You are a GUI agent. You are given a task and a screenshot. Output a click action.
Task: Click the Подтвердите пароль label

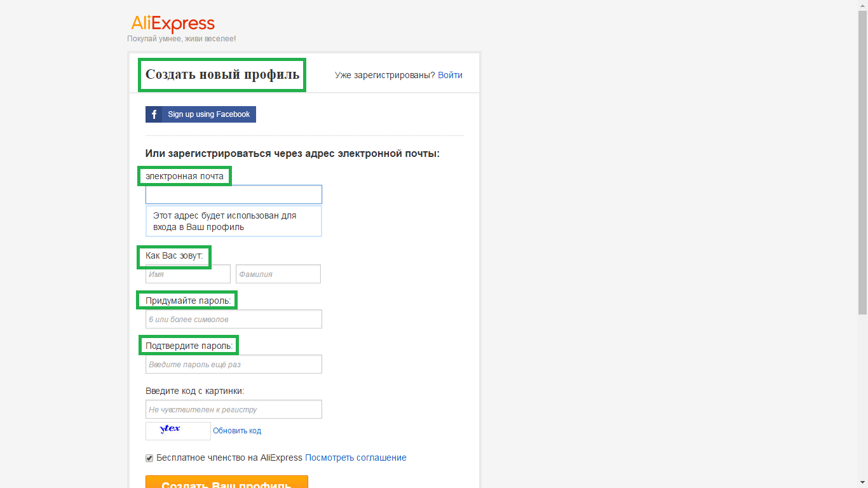point(189,346)
